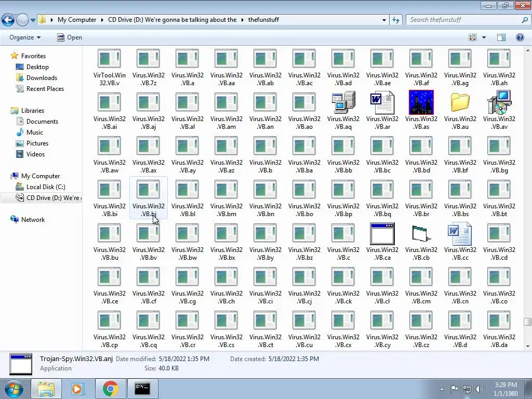Open the Start menu

tap(14, 389)
